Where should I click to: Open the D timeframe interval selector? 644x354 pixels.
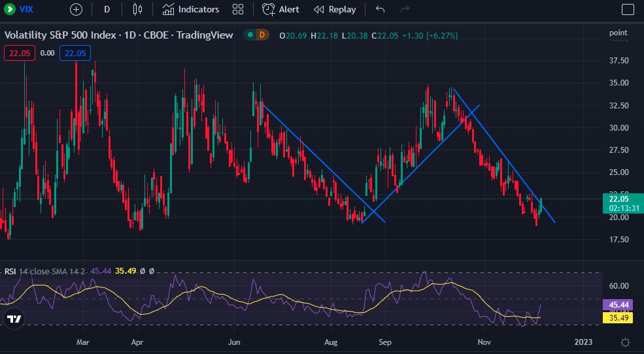click(107, 9)
